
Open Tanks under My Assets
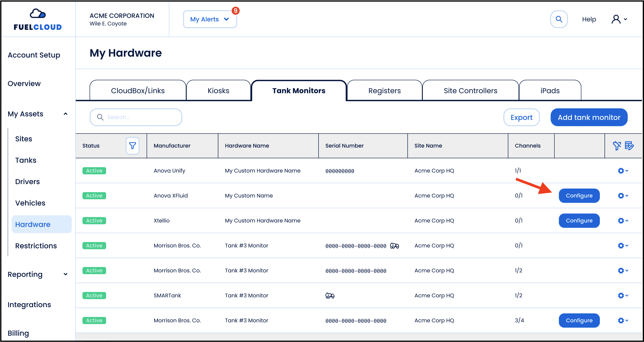coord(26,160)
